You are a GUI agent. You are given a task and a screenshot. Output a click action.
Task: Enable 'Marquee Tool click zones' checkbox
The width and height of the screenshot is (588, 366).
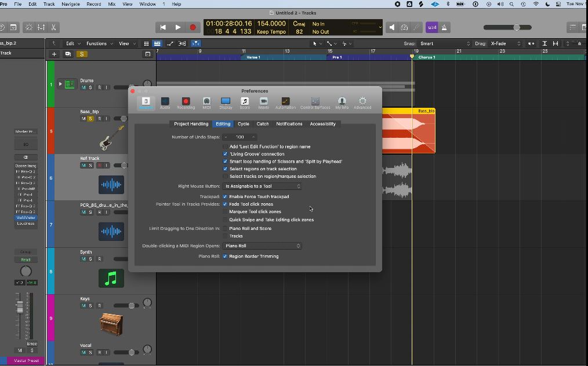(226, 212)
